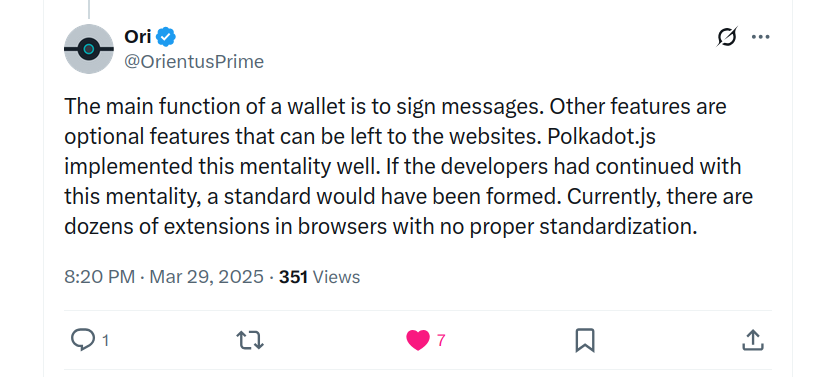Toggle the bookmark icon
This screenshot has width=828, height=377.
(x=585, y=340)
